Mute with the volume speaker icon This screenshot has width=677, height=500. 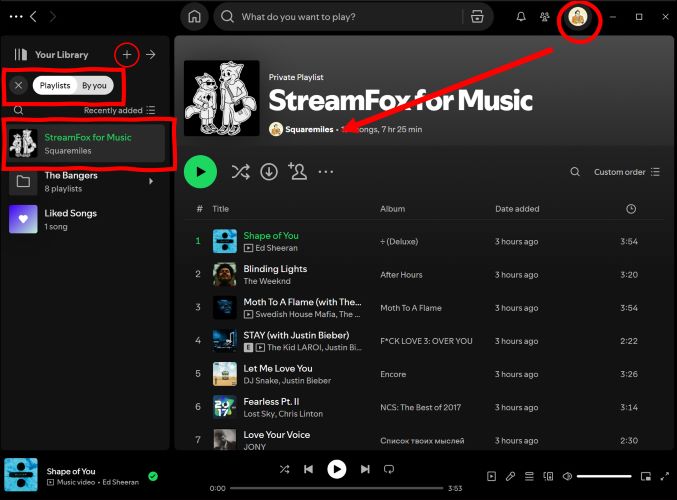[x=567, y=476]
